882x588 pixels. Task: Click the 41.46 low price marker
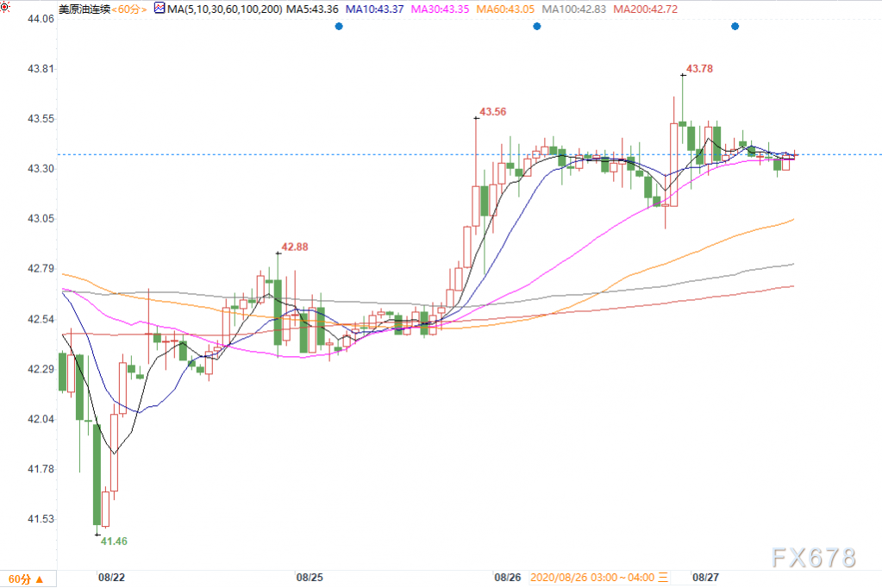pos(114,541)
